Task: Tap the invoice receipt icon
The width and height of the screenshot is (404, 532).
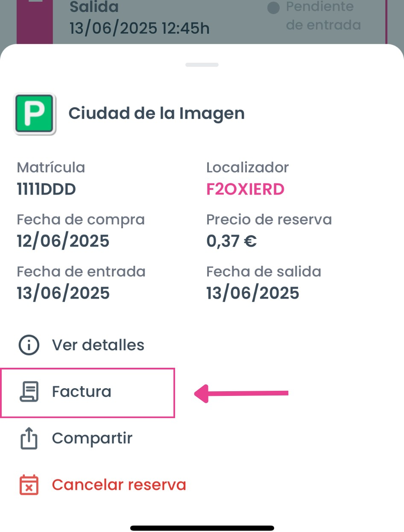Action: 29,392
